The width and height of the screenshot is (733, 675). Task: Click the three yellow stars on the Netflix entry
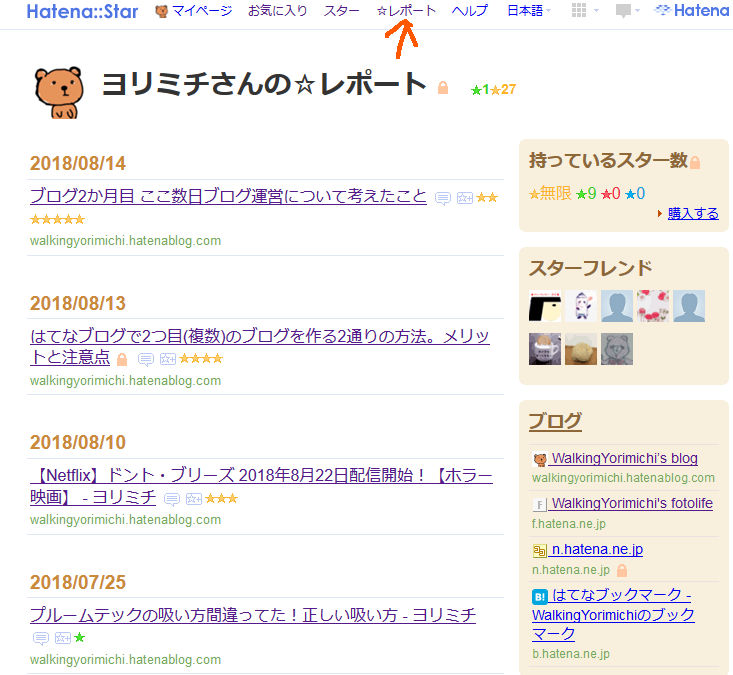[221, 499]
